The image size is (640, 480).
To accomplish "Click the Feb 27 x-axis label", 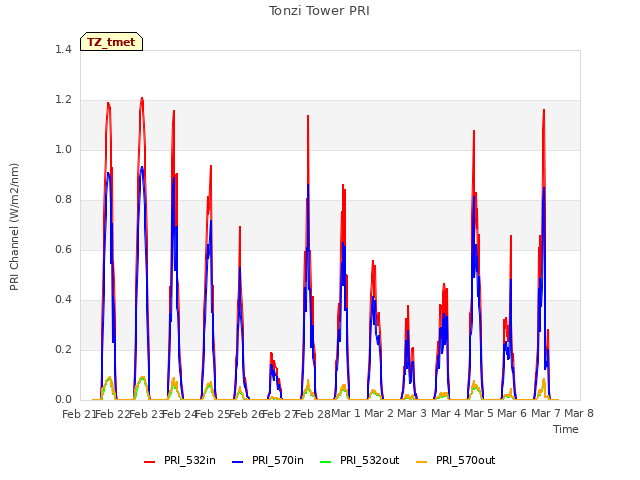I will point(279,414).
